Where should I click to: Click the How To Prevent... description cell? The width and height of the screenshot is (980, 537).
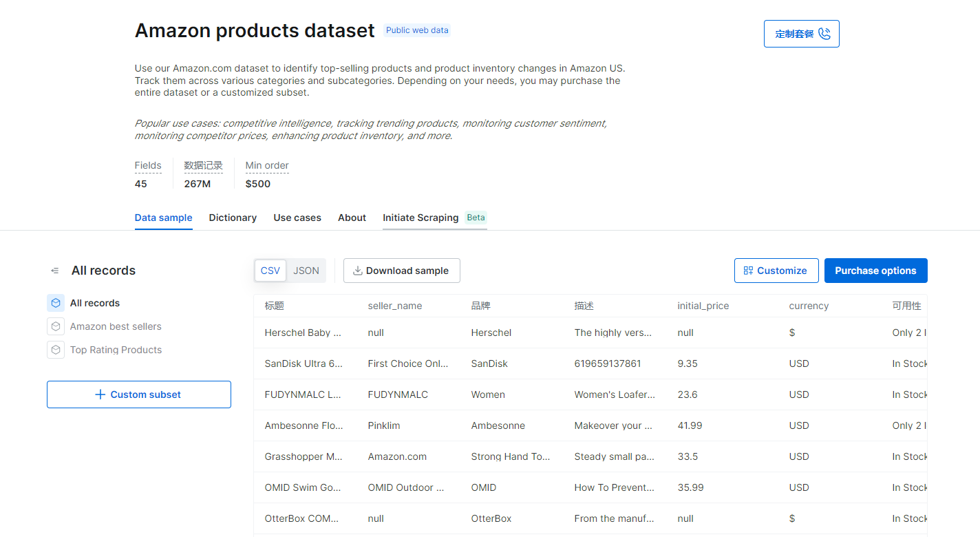tap(615, 487)
